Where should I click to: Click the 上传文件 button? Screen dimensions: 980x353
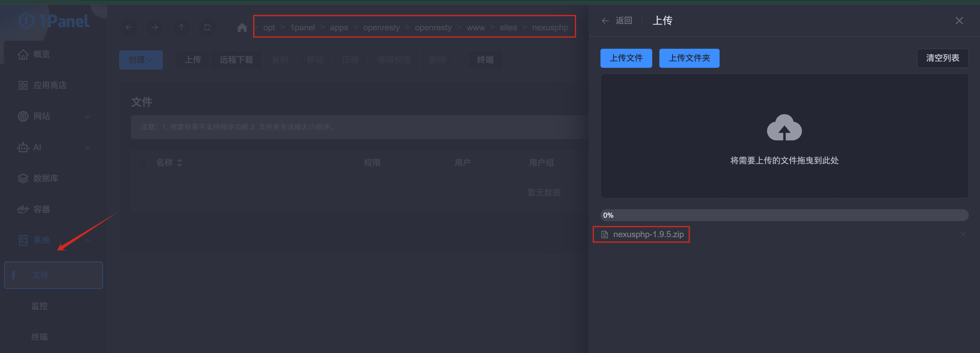(x=626, y=58)
